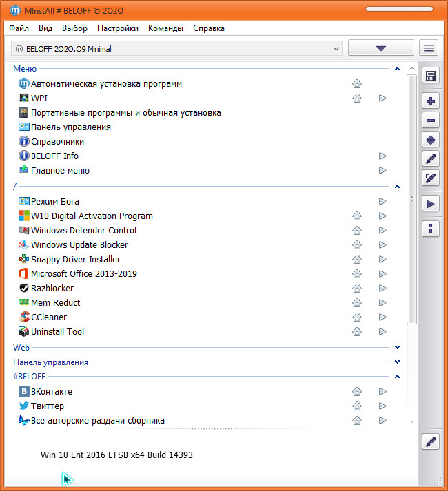
Task: Open the Выбор menu
Action: (74, 28)
